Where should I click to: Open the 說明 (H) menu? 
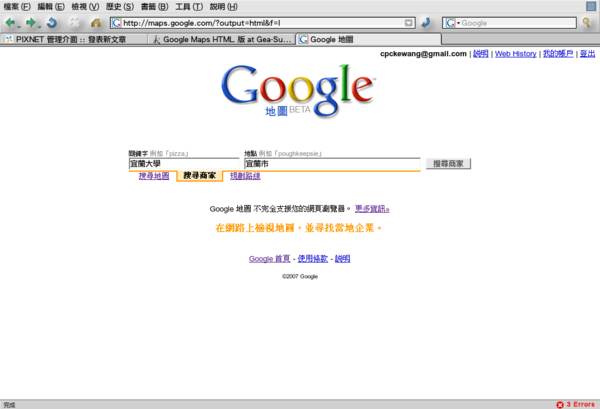pyautogui.click(x=223, y=7)
